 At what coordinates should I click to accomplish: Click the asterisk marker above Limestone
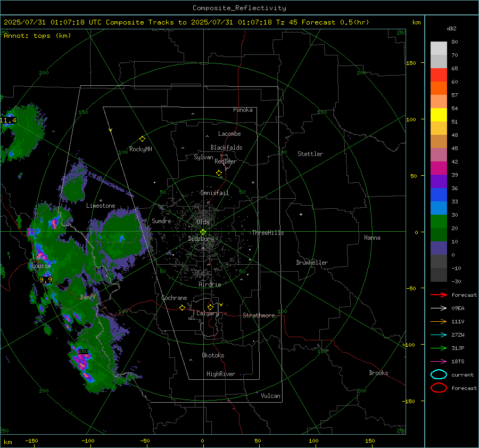101,201
